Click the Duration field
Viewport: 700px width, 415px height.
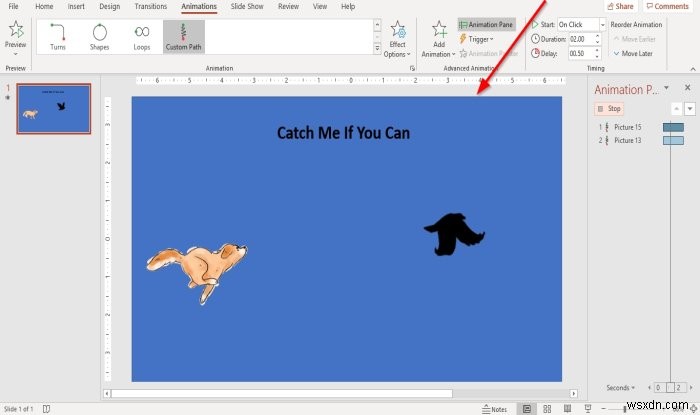[x=581, y=39]
